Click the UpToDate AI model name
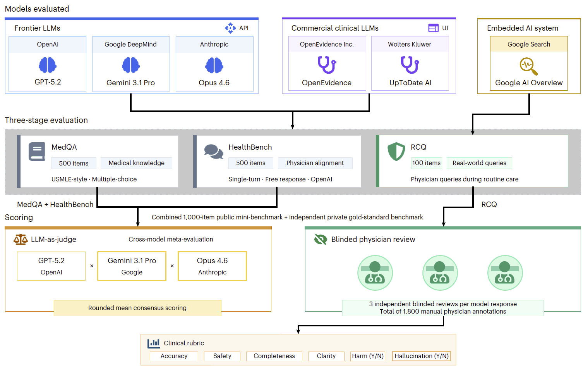The image size is (588, 369). pos(410,83)
